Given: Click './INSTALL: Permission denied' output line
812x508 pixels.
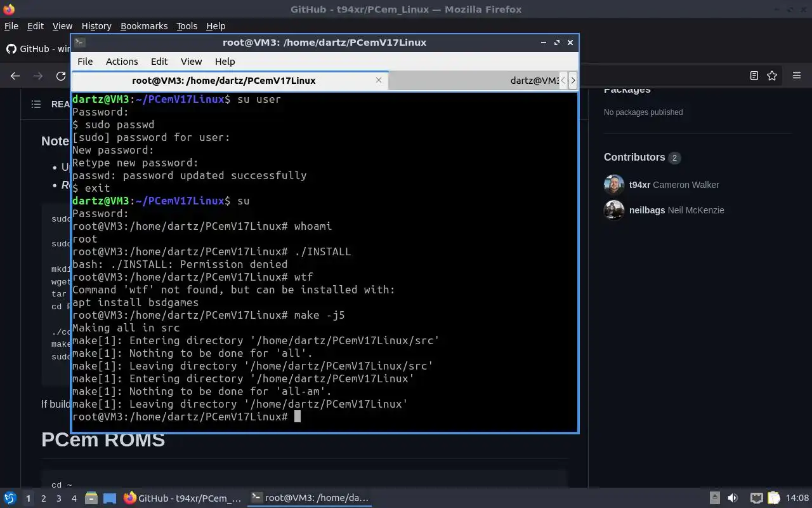Looking at the screenshot, I should tap(180, 264).
